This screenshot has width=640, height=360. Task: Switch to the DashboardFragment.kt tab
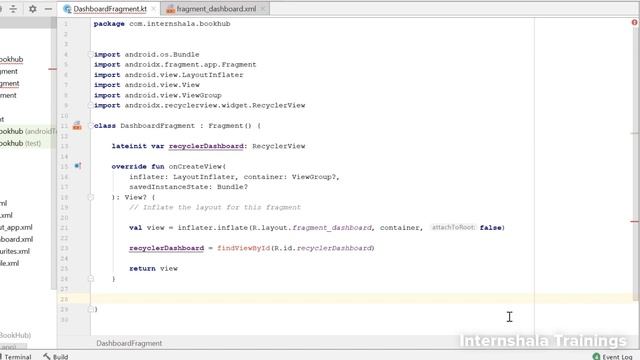[x=109, y=9]
